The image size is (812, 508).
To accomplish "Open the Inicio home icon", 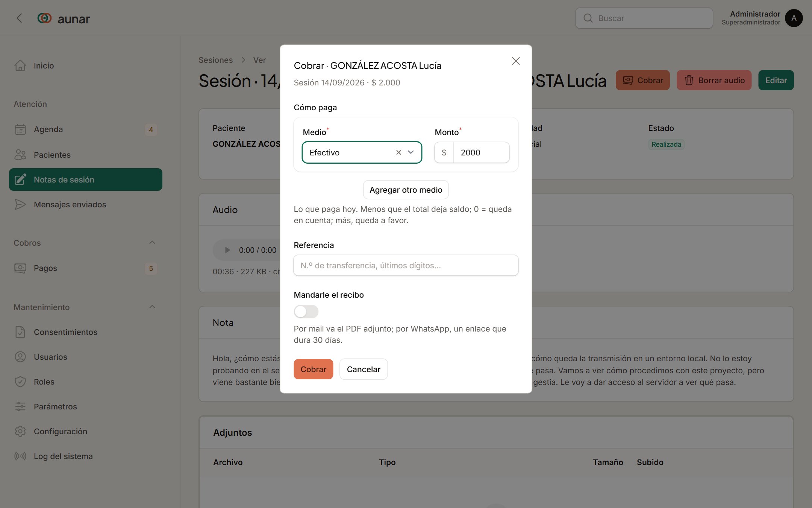I will pyautogui.click(x=20, y=65).
